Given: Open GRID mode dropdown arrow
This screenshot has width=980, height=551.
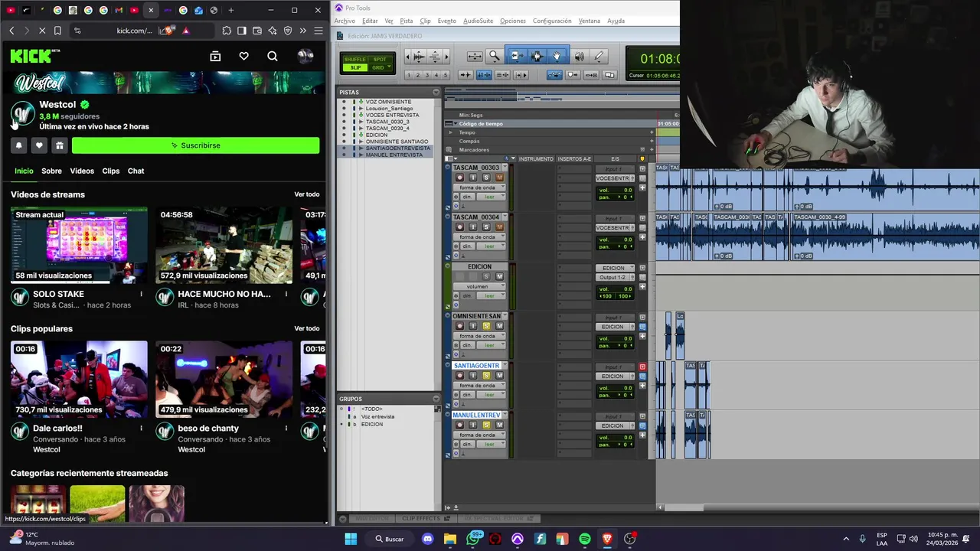Looking at the screenshot, I should (389, 67).
